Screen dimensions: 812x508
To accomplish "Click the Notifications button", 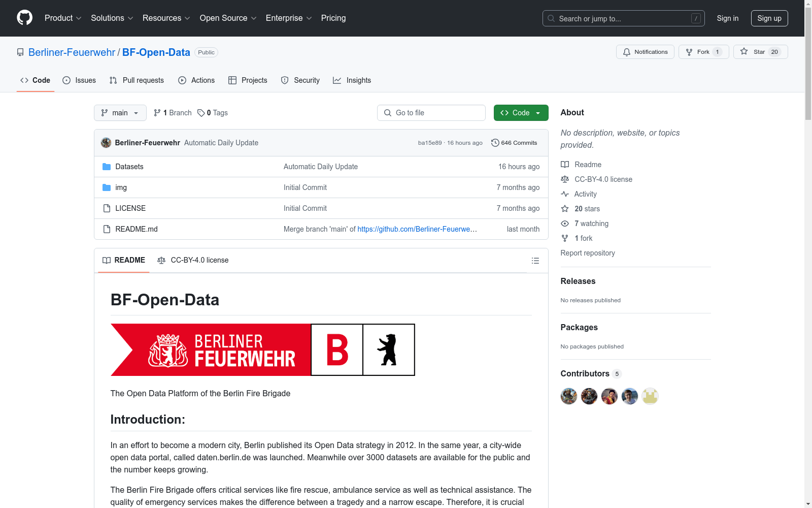I will point(645,52).
